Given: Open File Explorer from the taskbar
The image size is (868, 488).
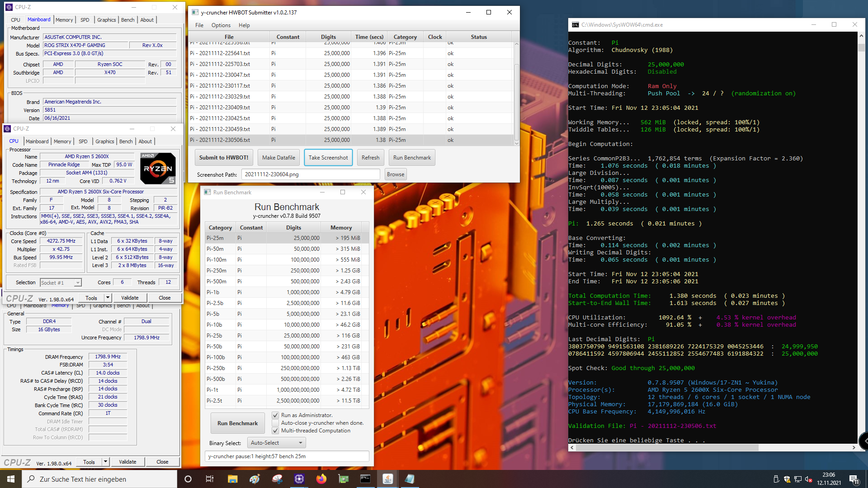Looking at the screenshot, I should [x=232, y=479].
